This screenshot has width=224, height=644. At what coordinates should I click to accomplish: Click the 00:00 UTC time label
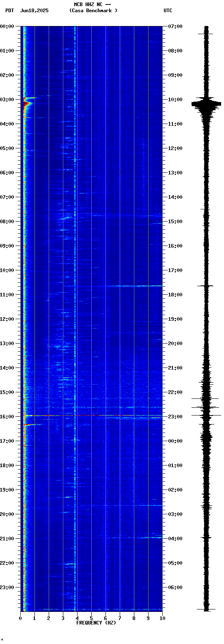click(x=175, y=441)
